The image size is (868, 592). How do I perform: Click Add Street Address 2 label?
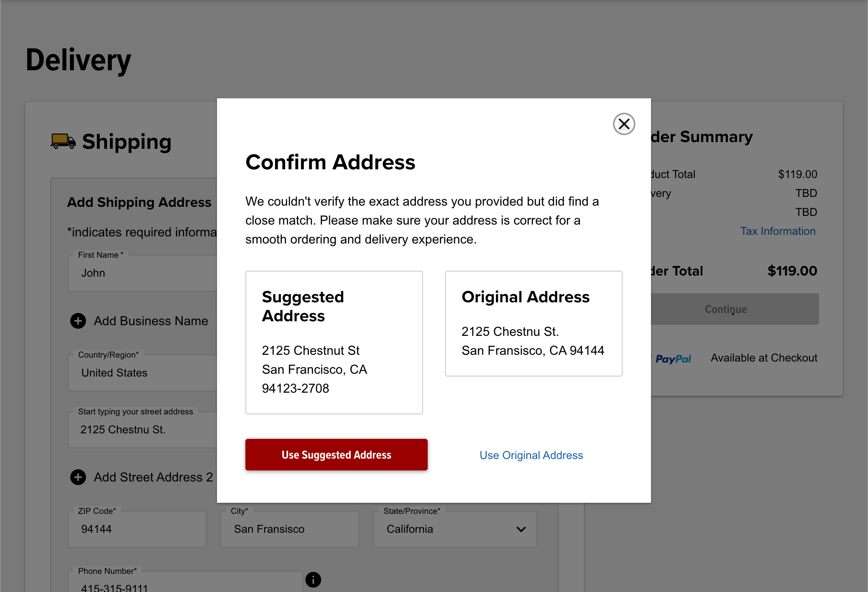(153, 477)
